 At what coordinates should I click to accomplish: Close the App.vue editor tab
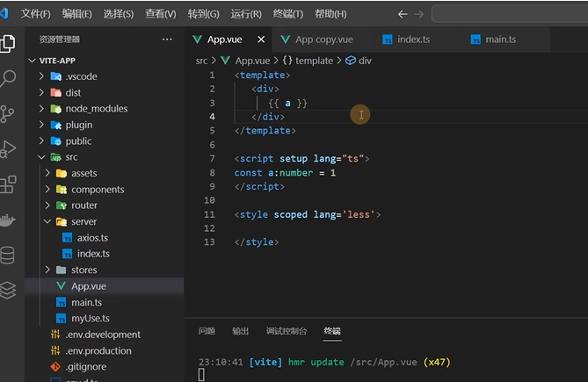[261, 40]
